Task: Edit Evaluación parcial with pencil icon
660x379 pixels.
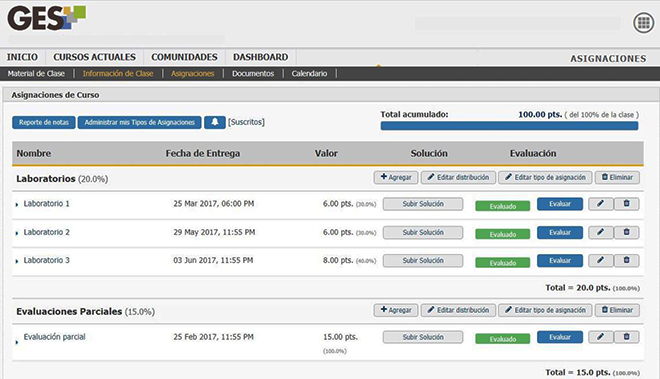Action: click(601, 337)
